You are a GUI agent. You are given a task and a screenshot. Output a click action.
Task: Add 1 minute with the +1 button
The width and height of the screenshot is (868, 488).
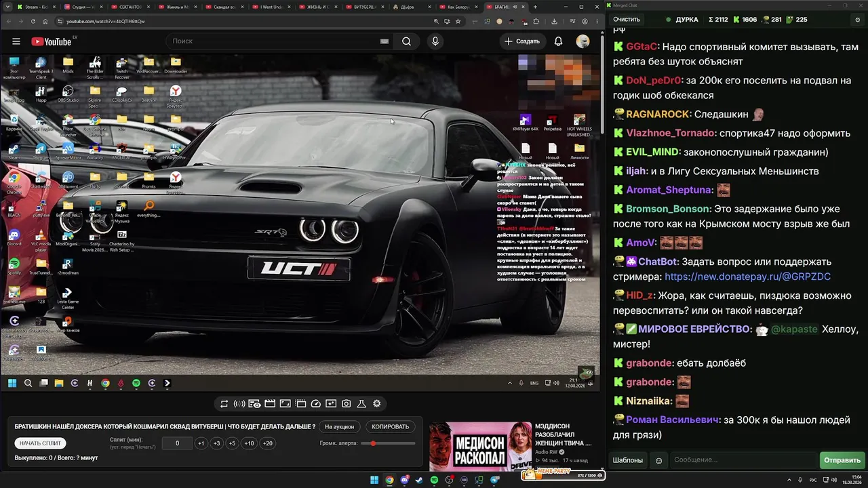(x=201, y=443)
